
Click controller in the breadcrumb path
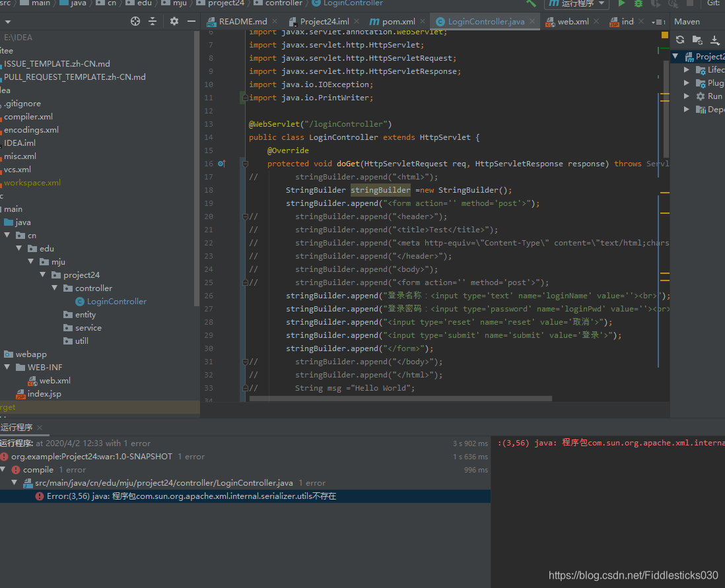point(279,3)
